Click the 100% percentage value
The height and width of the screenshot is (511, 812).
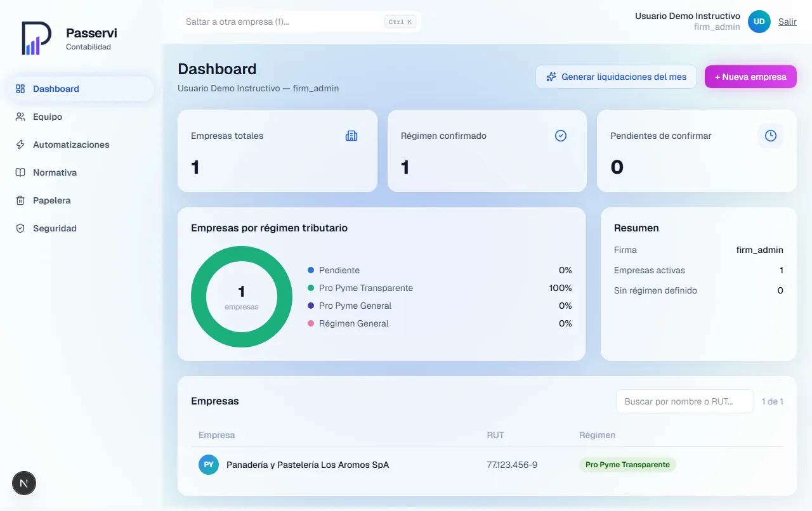(561, 288)
